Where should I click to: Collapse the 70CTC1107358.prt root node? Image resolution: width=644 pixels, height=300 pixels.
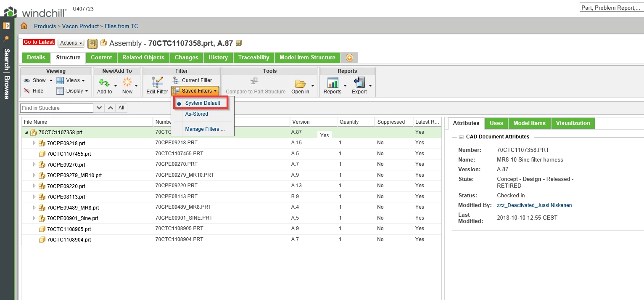26,133
